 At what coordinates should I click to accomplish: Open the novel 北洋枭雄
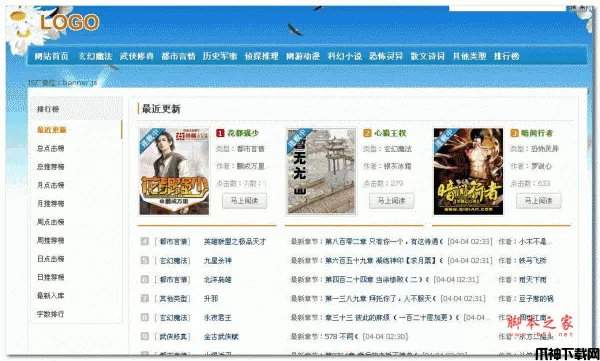[x=218, y=280]
